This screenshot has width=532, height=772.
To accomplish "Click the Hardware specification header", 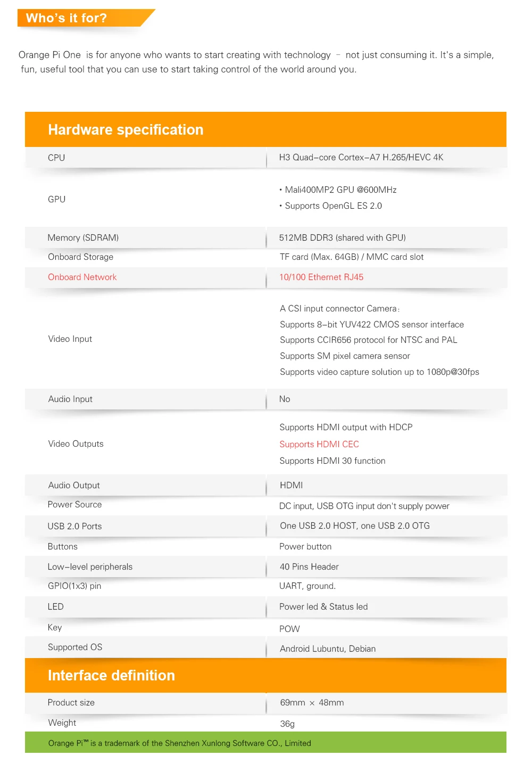I will click(x=126, y=130).
